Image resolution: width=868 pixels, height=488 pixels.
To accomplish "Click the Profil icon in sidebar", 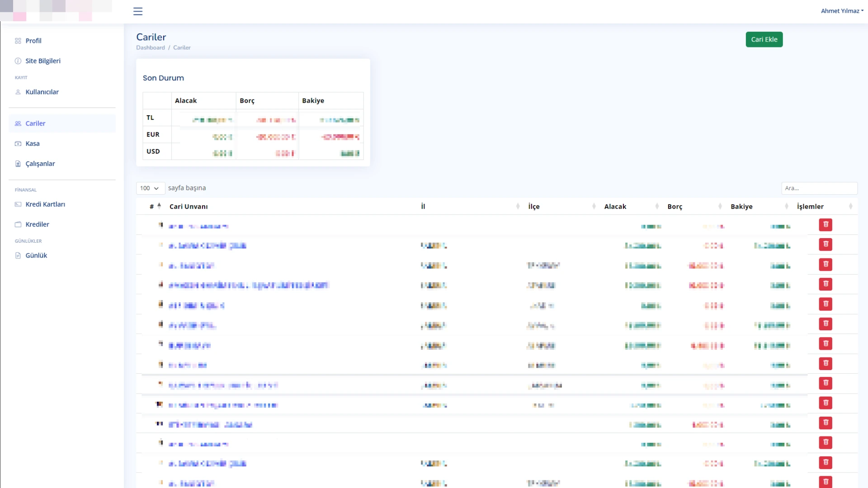I will click(x=18, y=41).
